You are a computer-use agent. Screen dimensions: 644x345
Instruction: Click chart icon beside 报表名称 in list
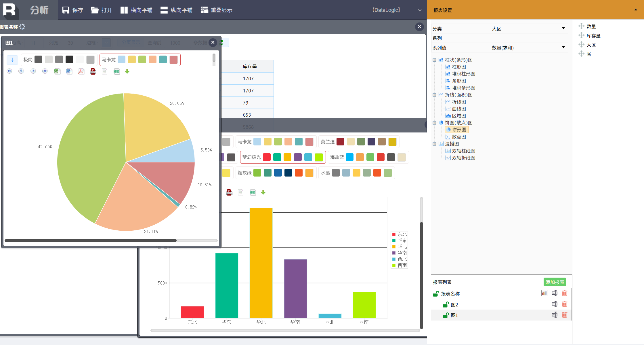544,293
